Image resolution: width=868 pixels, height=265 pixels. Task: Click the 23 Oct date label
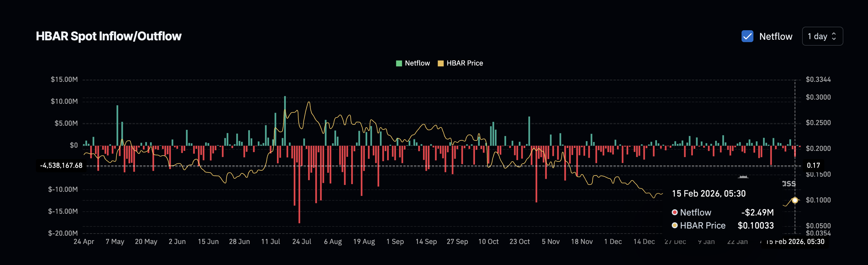[x=519, y=242]
